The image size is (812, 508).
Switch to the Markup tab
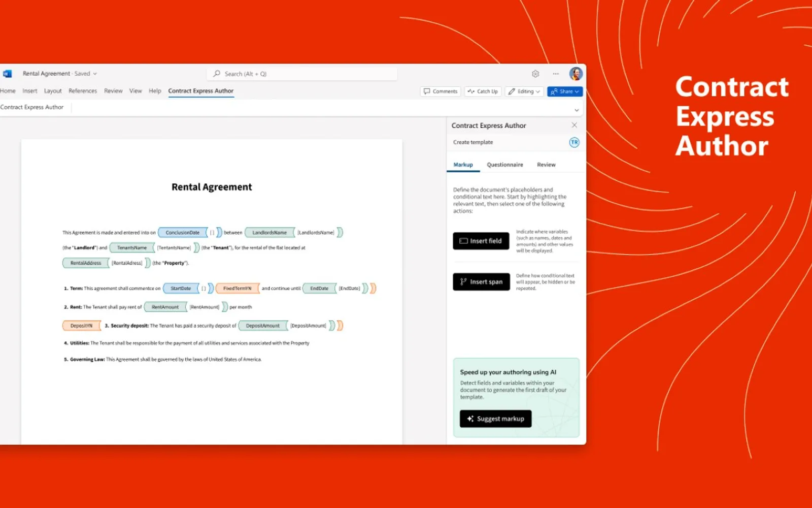click(463, 165)
